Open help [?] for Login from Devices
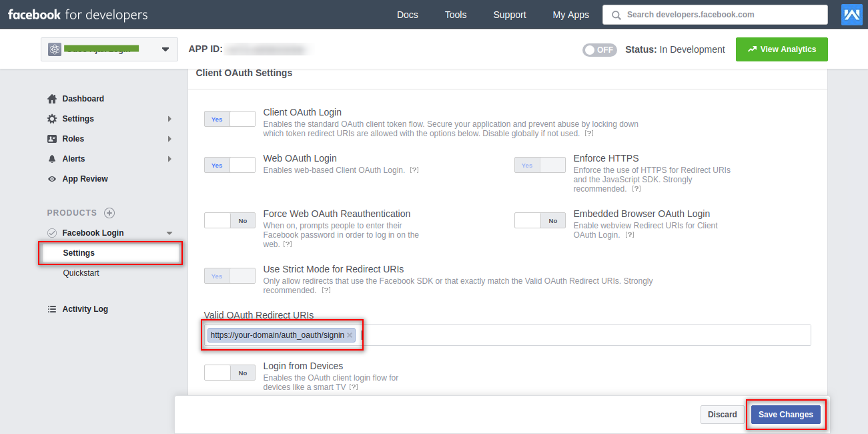The height and width of the screenshot is (434, 868). click(x=354, y=387)
